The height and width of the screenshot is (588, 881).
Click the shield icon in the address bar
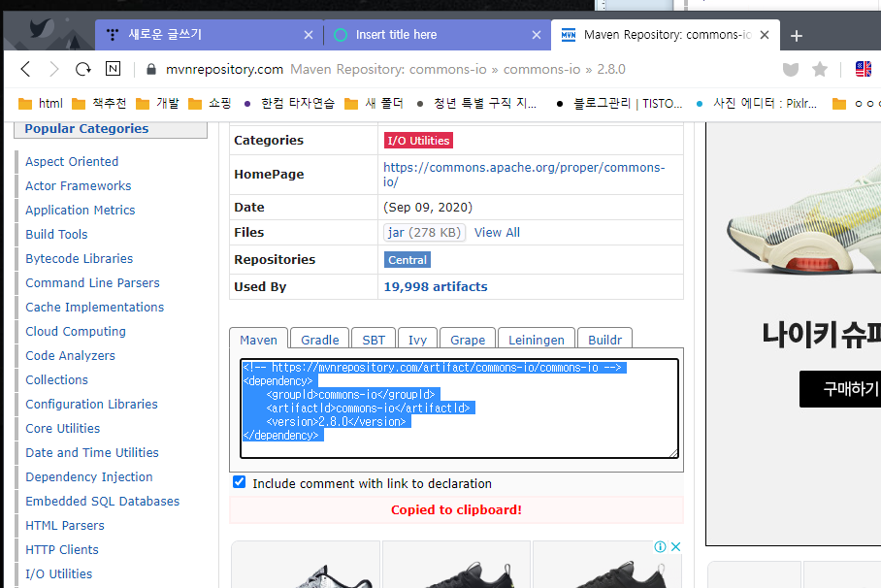[x=791, y=70]
